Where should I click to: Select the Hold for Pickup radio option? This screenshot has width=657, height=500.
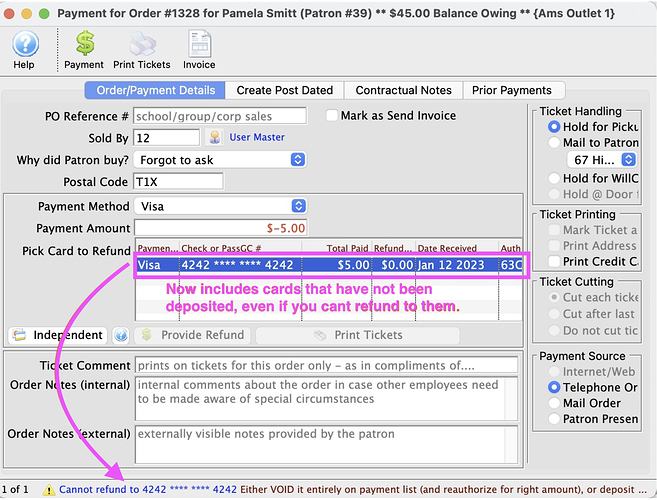pyautogui.click(x=554, y=127)
